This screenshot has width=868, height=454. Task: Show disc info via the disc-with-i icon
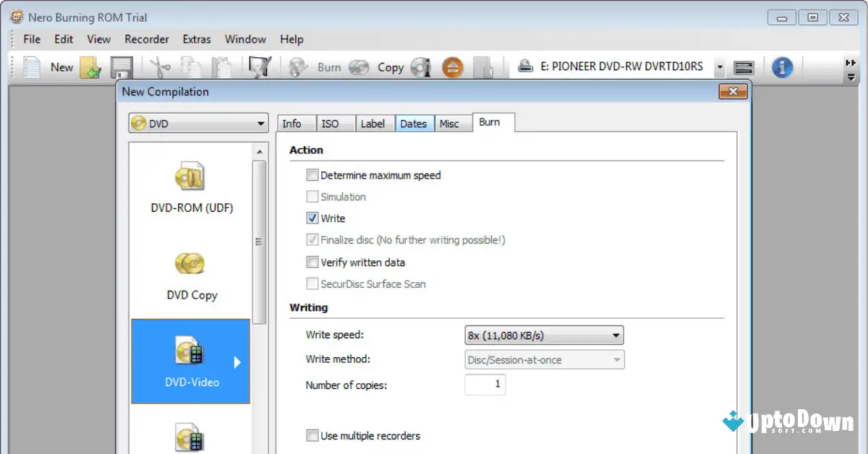[420, 67]
